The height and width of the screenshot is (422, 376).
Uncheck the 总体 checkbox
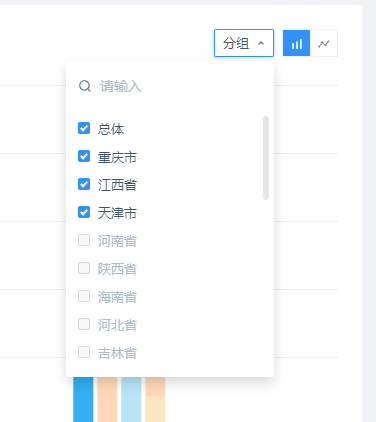(84, 128)
